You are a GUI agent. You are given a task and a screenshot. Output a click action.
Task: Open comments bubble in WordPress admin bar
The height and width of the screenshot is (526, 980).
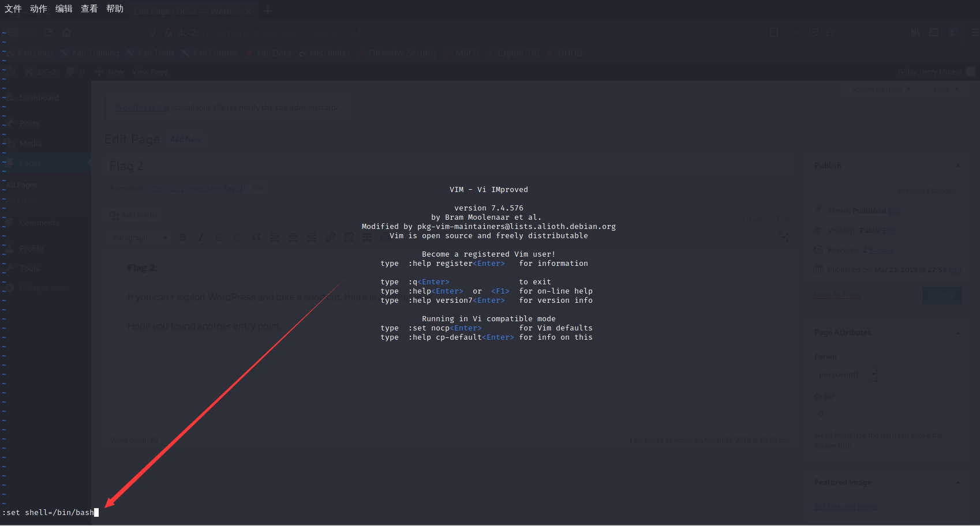(x=75, y=72)
